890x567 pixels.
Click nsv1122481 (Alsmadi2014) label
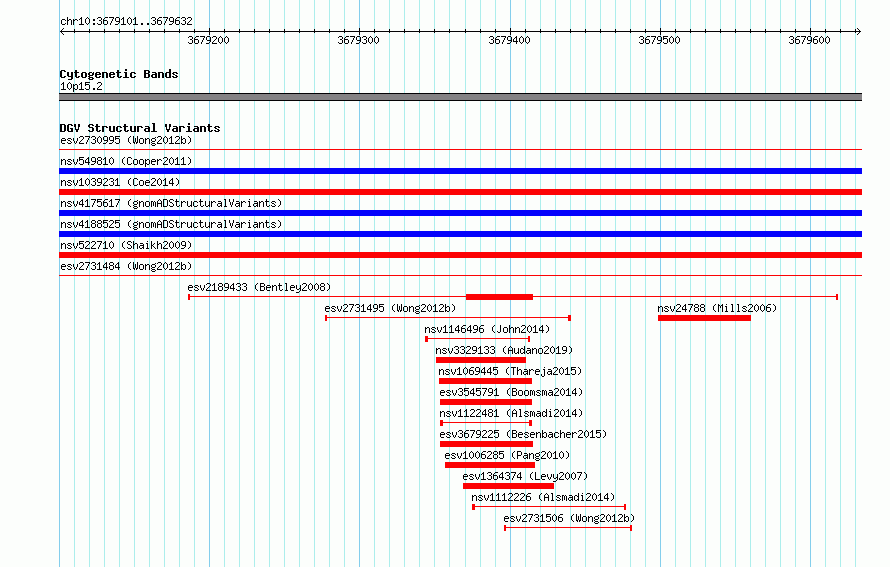(x=511, y=413)
